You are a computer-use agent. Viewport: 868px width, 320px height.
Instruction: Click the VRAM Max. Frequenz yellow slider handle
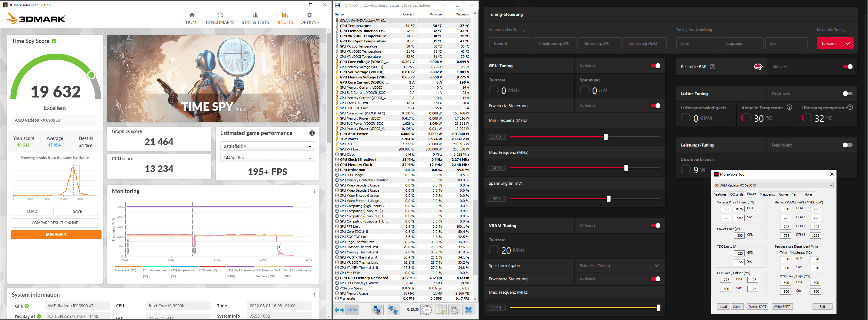point(658,308)
